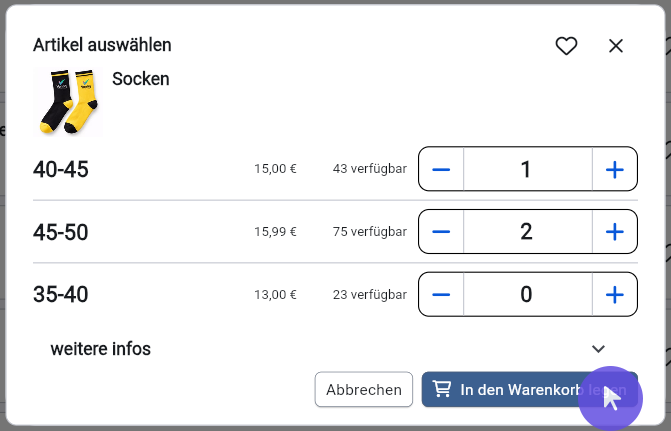Click the 35-40 quantity input field
Viewport: 671px width, 431px height.
coord(528,294)
